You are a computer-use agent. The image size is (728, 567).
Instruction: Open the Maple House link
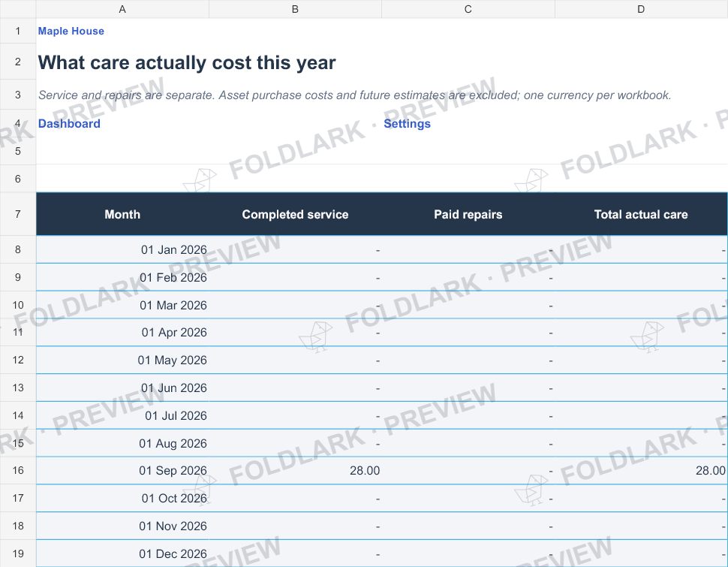[71, 31]
